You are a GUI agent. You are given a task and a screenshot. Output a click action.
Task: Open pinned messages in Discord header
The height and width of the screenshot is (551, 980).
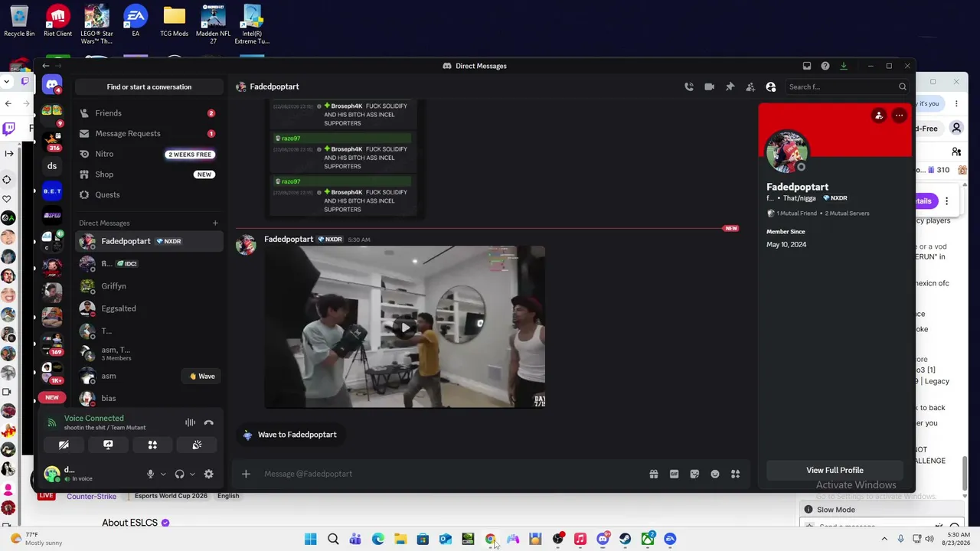730,86
